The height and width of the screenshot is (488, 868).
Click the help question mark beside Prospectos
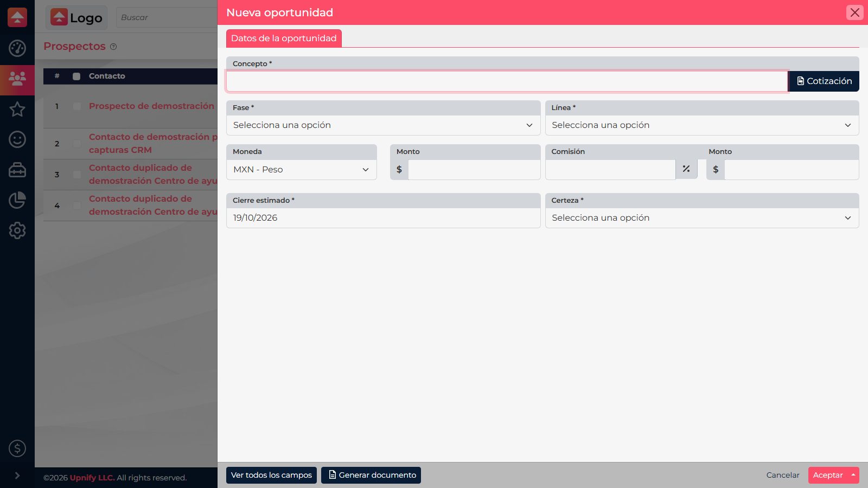[x=113, y=47]
